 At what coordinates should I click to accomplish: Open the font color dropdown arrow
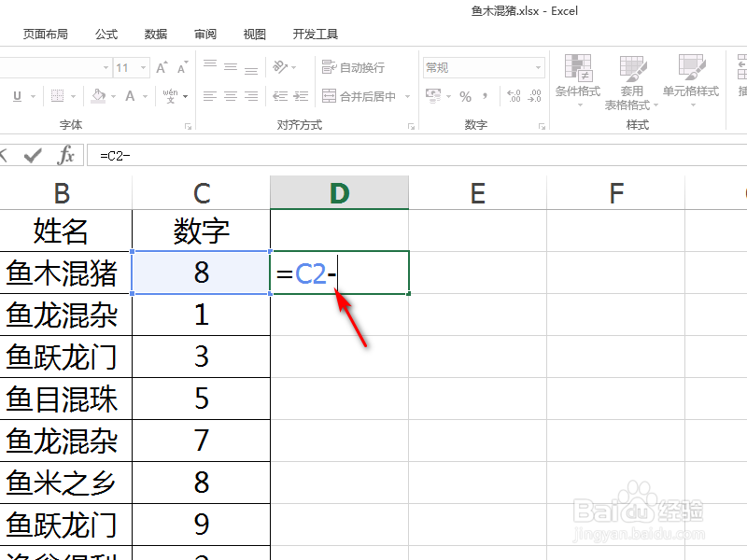pyautogui.click(x=145, y=97)
